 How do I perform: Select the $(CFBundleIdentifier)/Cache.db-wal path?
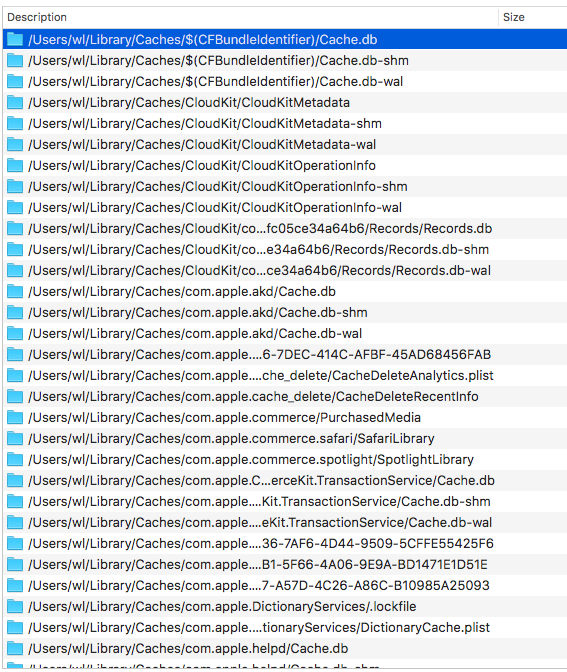(216, 82)
